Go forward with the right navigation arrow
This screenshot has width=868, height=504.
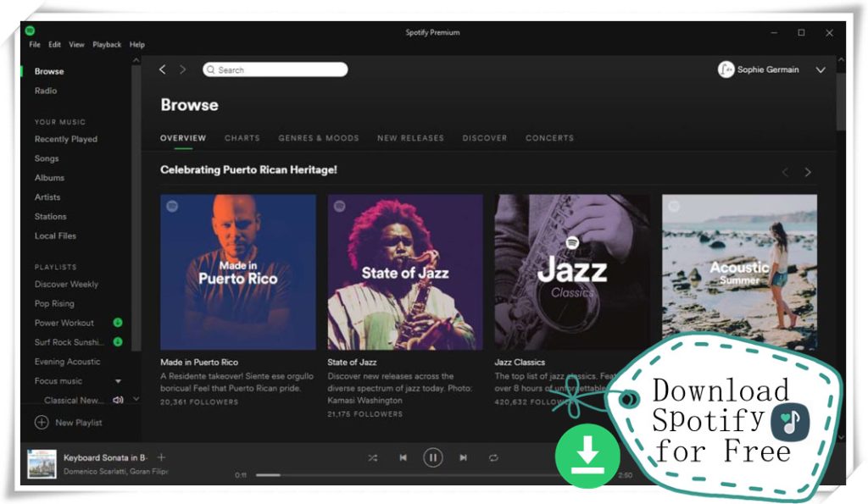click(183, 69)
